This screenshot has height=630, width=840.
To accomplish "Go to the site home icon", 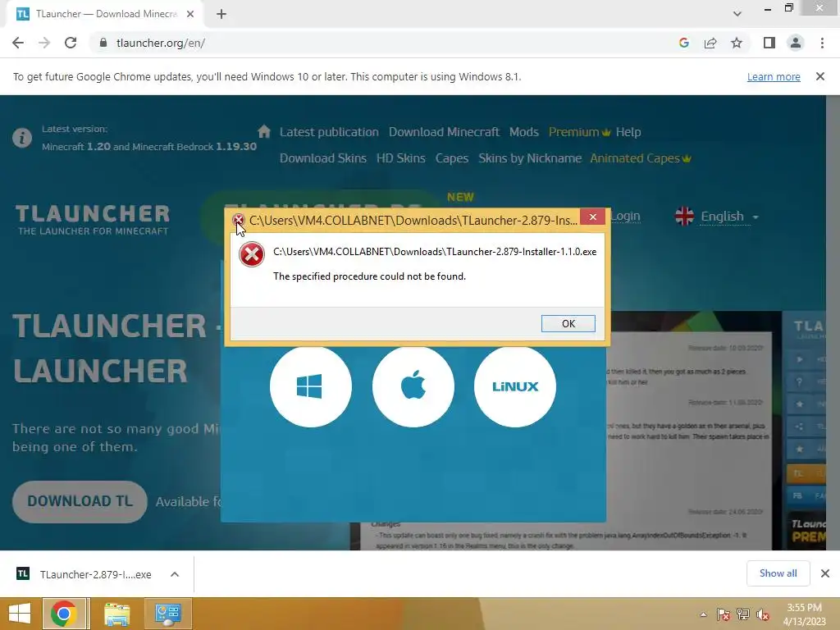I will point(263,131).
